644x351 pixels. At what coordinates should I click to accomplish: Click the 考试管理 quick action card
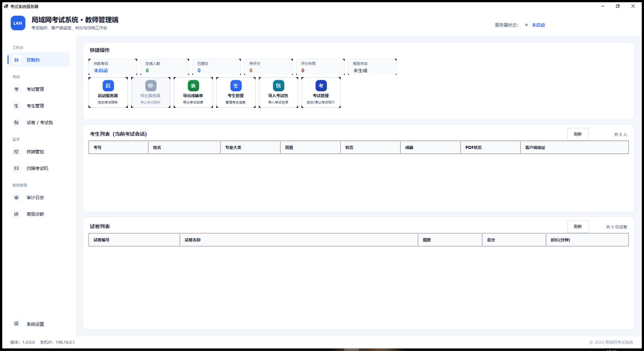pyautogui.click(x=321, y=93)
